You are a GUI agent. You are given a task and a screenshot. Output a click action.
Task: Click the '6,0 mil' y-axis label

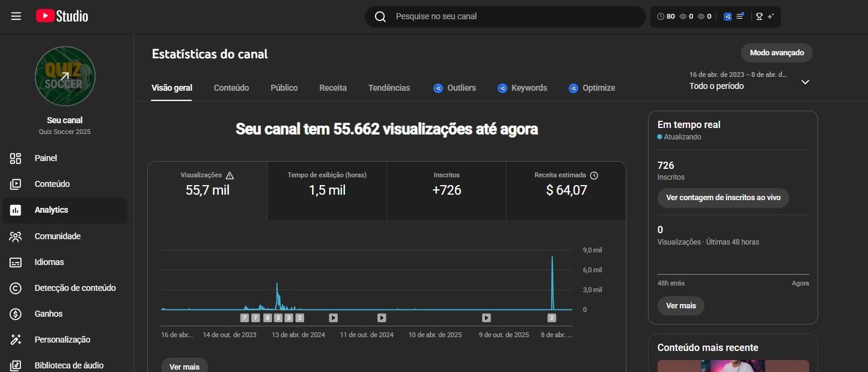coord(593,270)
